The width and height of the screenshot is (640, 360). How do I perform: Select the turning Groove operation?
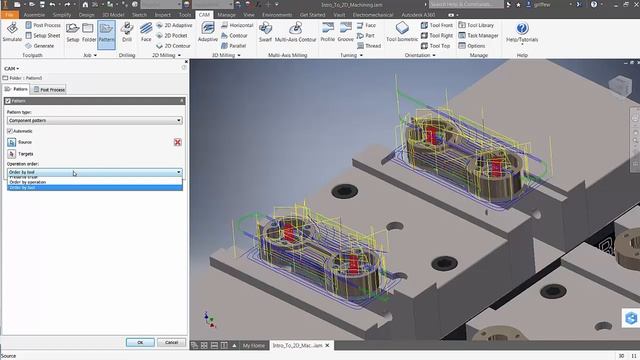345,32
